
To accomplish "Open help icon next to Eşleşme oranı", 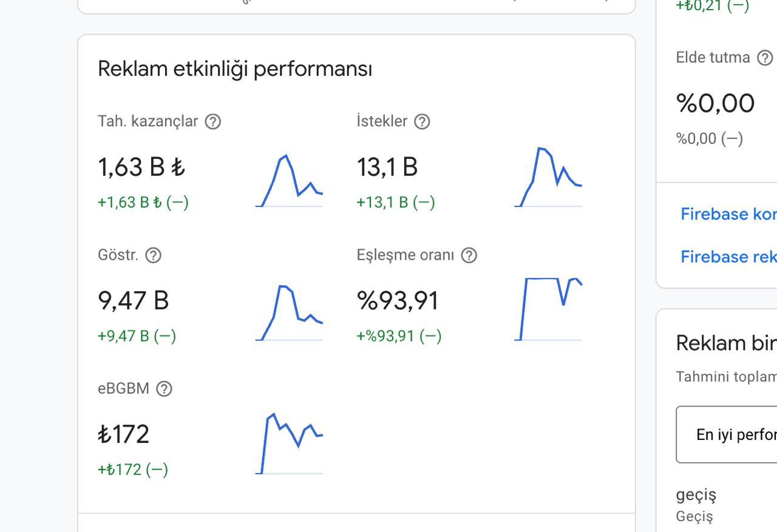I will tap(469, 255).
